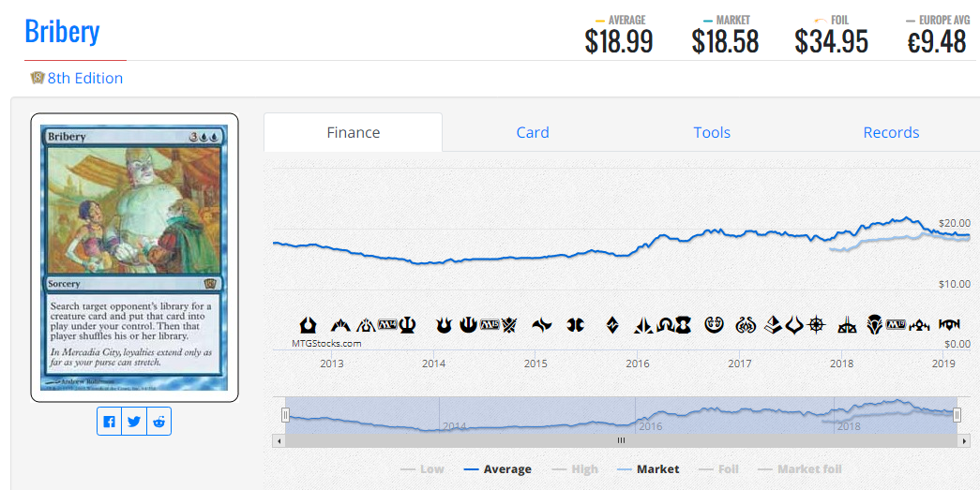Click the 8th Edition set symbol icon

click(38, 78)
